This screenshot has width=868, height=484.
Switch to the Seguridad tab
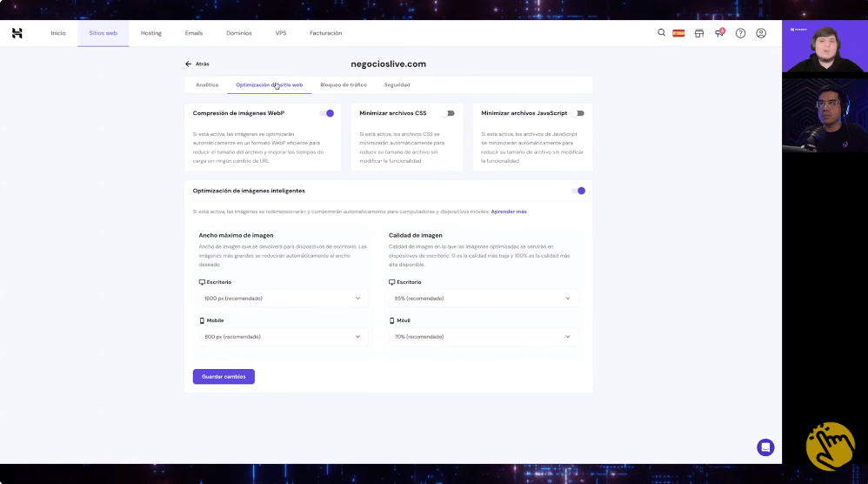coord(397,84)
